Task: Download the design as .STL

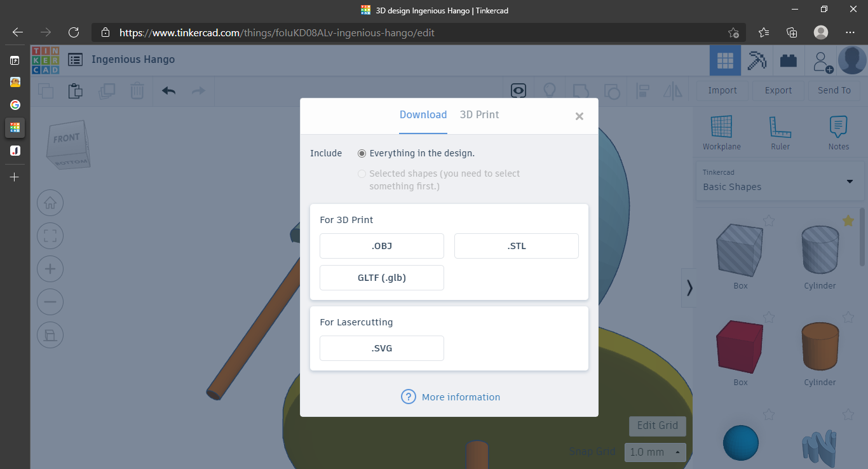Action: pyautogui.click(x=517, y=246)
